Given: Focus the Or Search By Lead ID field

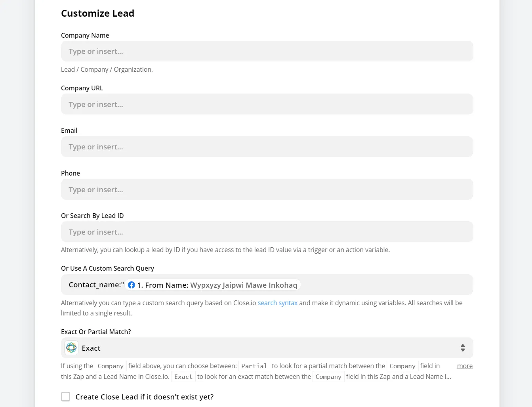Looking at the screenshot, I should [x=267, y=232].
